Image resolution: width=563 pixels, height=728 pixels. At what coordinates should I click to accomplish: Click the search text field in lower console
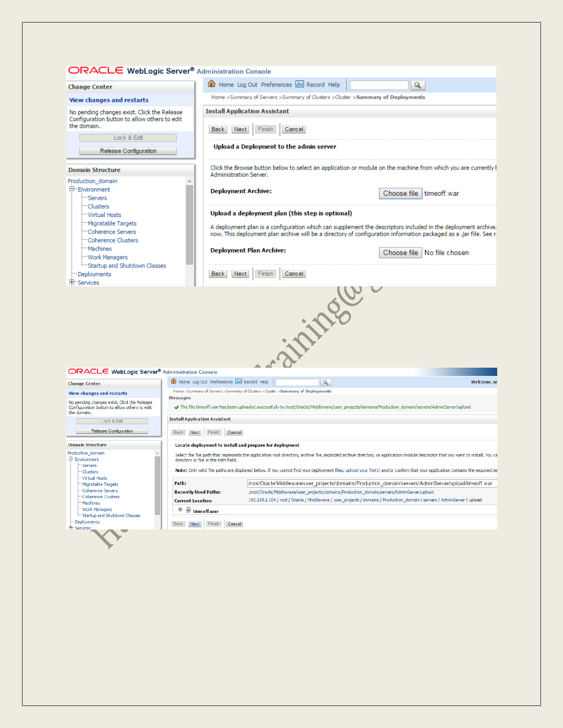point(297,382)
